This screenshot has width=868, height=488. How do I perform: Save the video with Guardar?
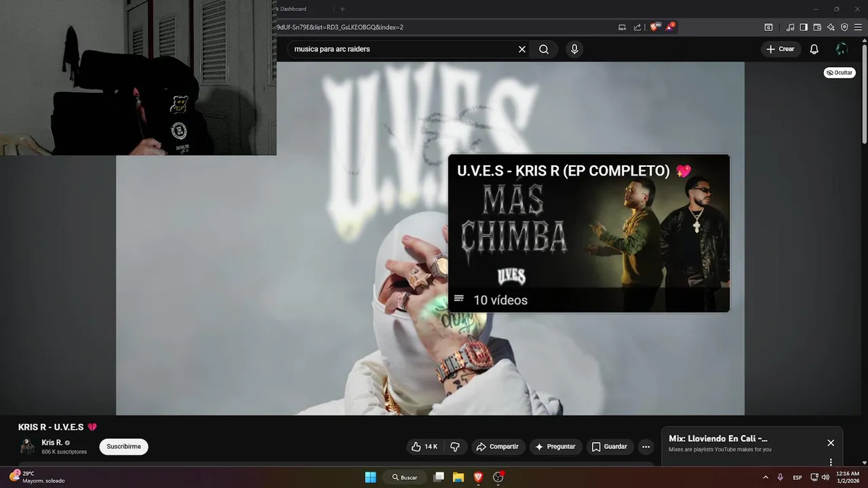(609, 447)
